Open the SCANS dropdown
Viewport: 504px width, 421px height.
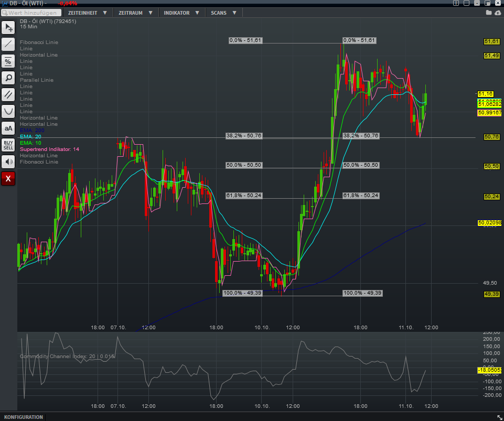(x=224, y=13)
